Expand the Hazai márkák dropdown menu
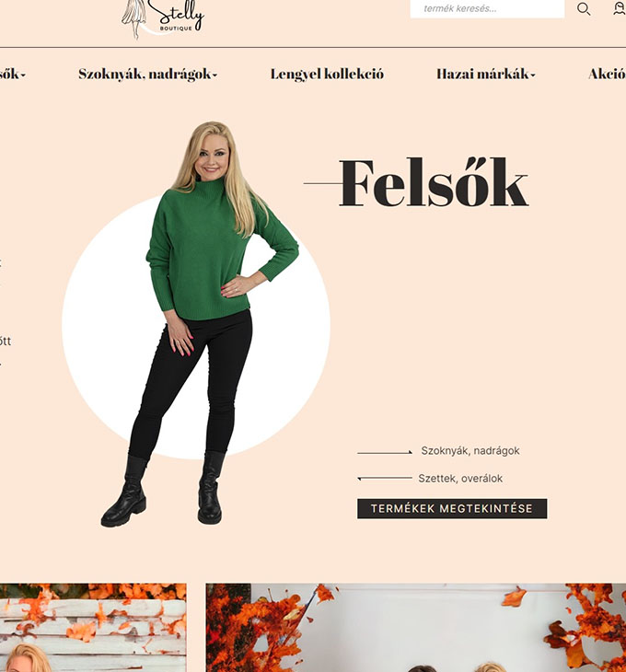The image size is (626, 672). click(486, 75)
